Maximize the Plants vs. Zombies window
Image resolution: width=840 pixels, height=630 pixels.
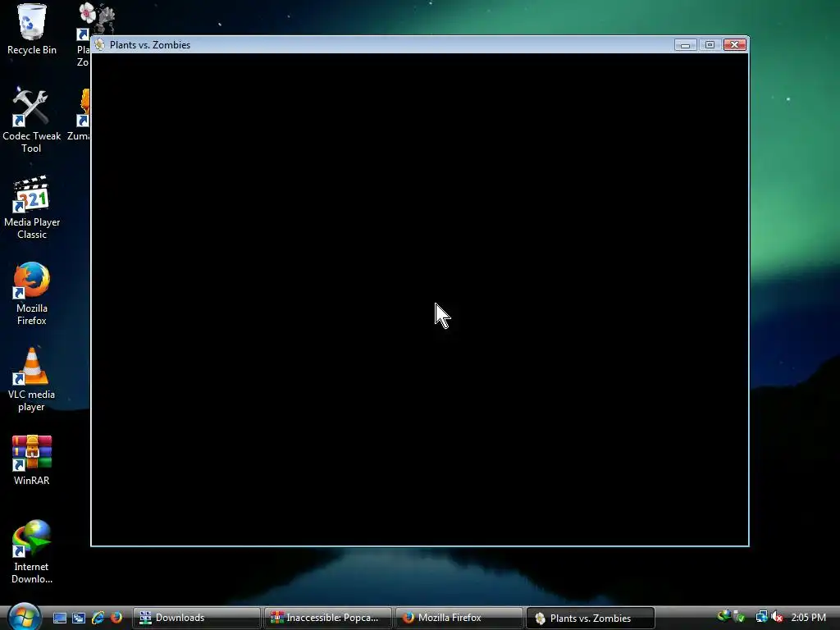pos(710,45)
